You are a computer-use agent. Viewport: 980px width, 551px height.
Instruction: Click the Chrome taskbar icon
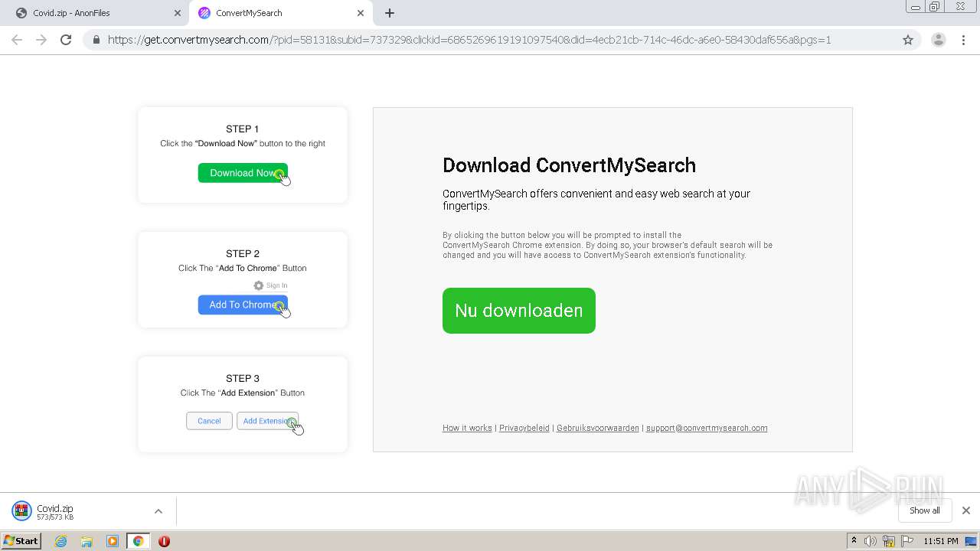coord(139,541)
